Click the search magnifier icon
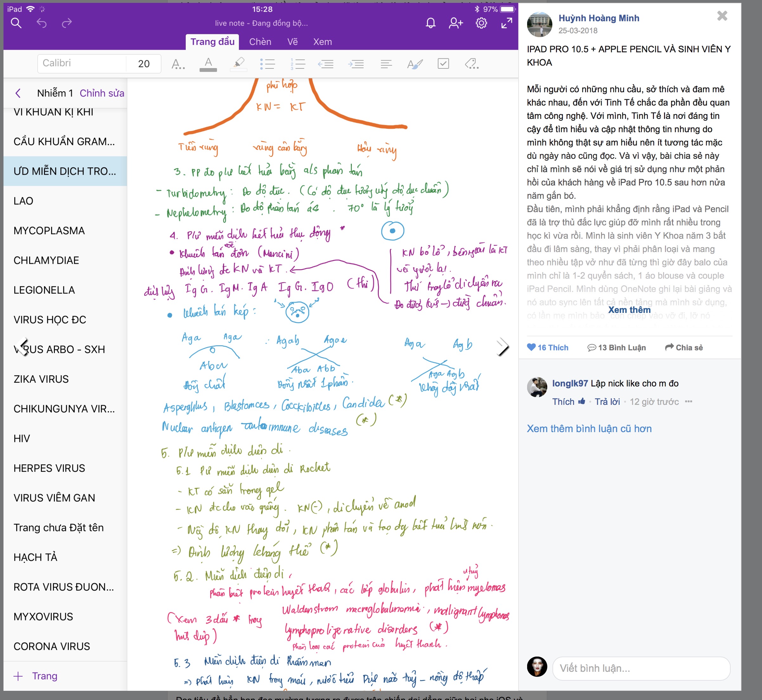 [x=16, y=23]
